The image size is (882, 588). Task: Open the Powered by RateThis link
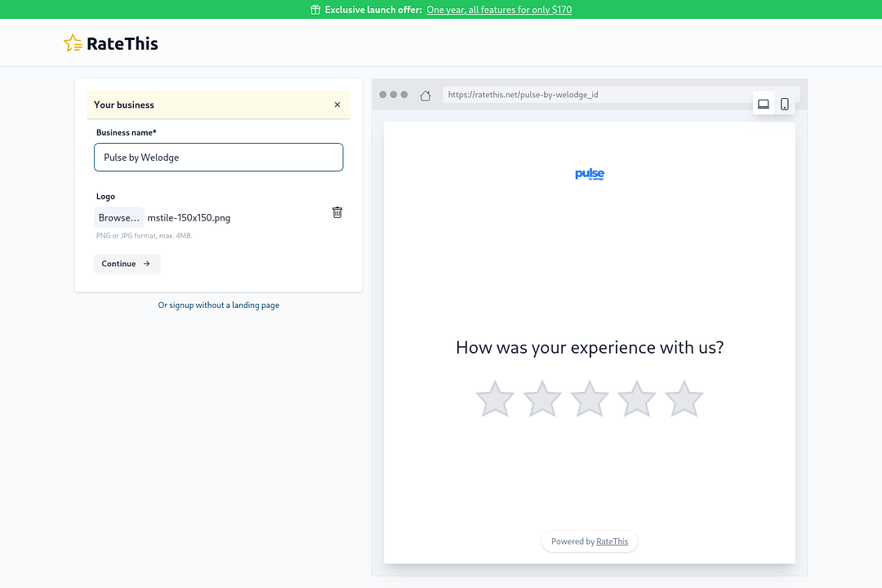click(612, 541)
